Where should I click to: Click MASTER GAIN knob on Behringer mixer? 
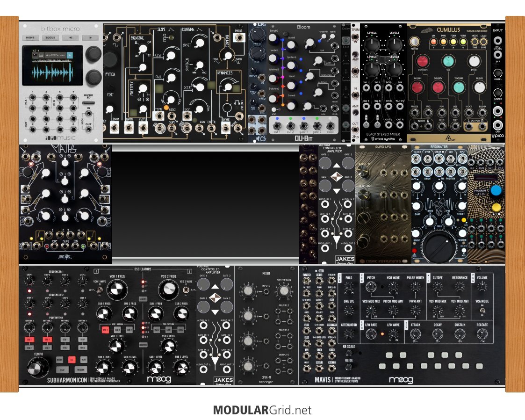click(x=284, y=290)
